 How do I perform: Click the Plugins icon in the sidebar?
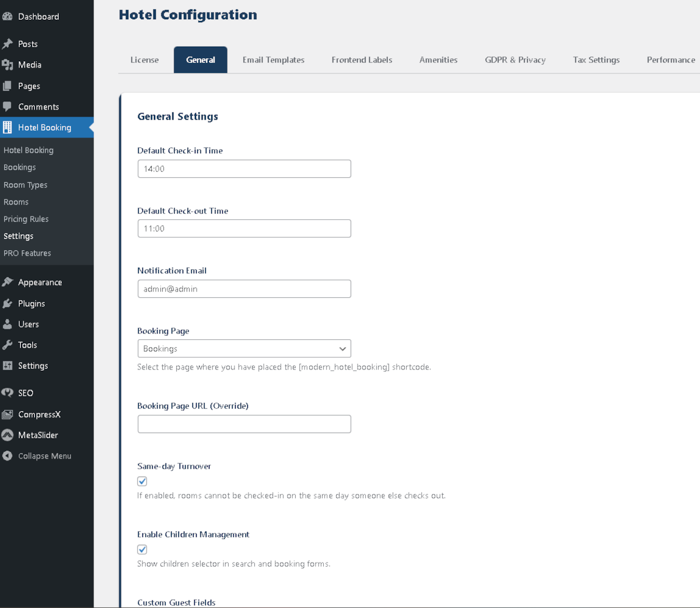pyautogui.click(x=8, y=303)
